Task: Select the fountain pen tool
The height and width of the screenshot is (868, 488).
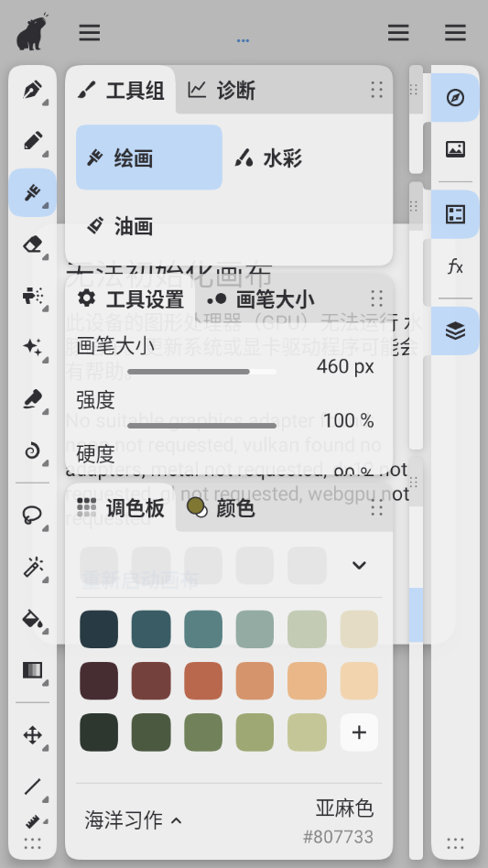Action: (33, 90)
